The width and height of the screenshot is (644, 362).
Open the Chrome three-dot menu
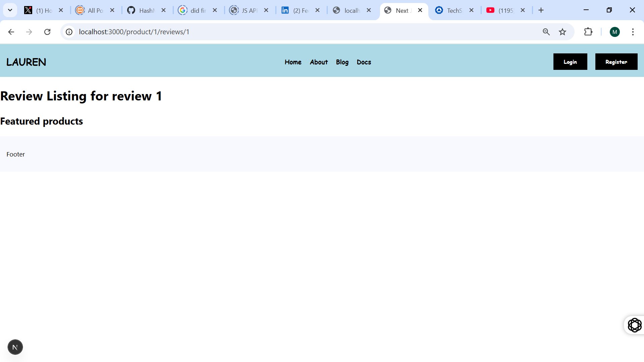point(633,32)
